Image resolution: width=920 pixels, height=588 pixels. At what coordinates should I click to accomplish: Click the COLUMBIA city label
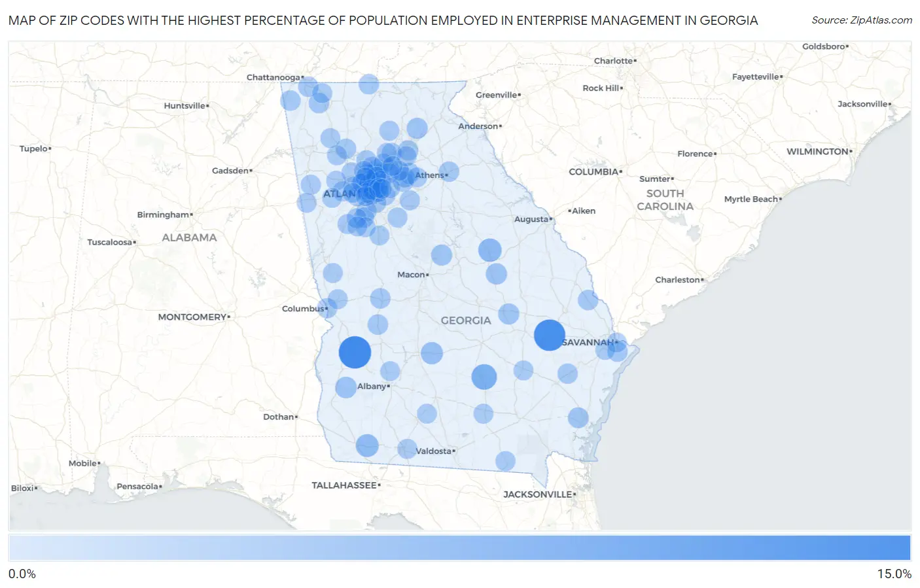click(x=593, y=172)
